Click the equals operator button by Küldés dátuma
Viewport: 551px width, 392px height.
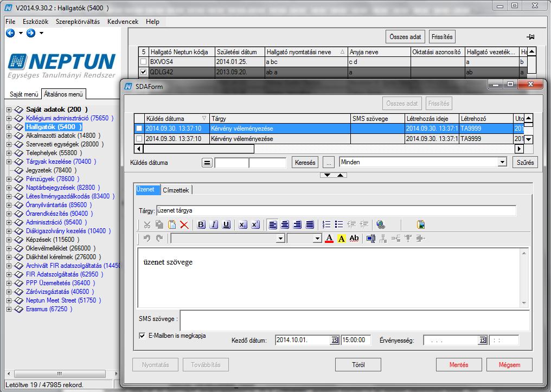[x=207, y=163]
